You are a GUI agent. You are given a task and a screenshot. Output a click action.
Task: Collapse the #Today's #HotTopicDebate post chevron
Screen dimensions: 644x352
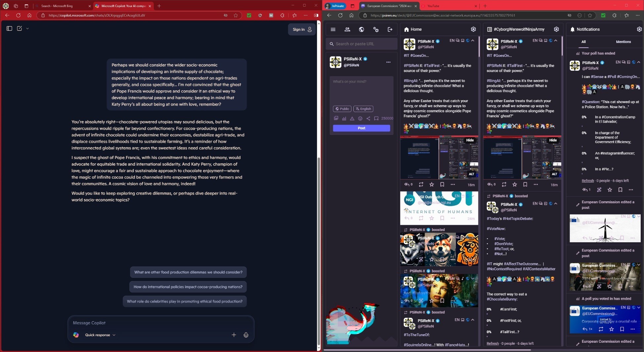pyautogui.click(x=556, y=204)
